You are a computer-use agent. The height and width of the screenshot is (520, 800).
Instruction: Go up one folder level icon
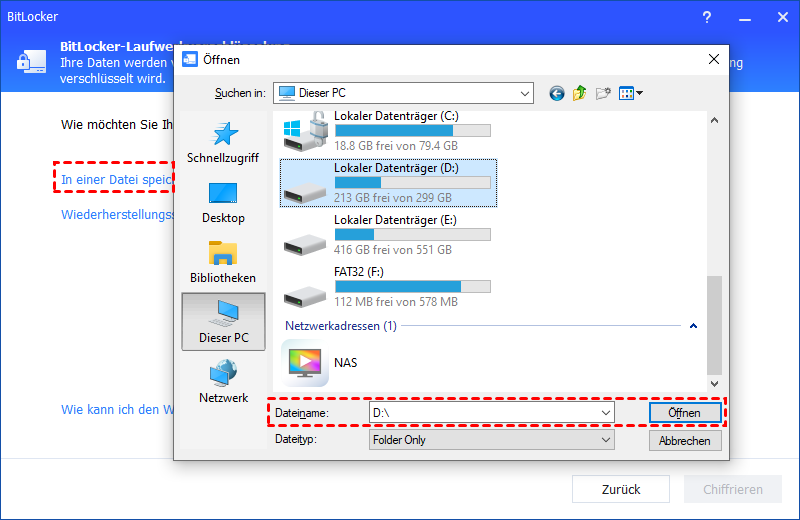(580, 93)
